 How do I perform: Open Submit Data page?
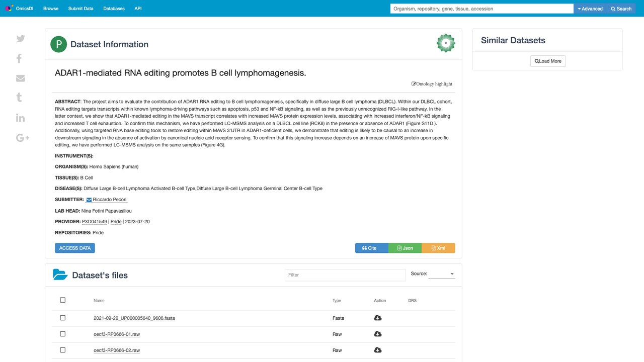coord(81,9)
